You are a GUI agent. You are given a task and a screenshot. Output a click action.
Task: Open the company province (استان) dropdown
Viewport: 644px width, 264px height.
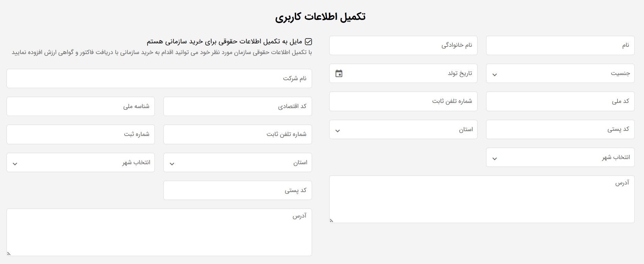click(237, 162)
